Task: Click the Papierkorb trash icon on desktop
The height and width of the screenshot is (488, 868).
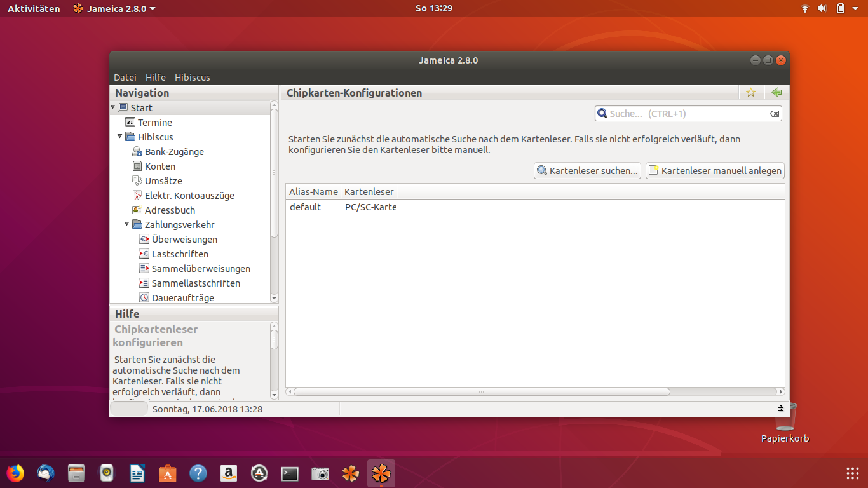Action: pyautogui.click(x=785, y=416)
